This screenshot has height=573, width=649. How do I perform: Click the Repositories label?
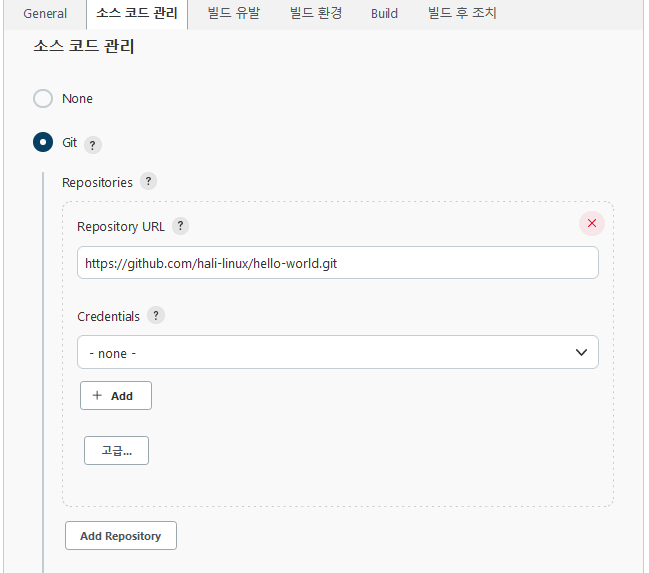[97, 183]
